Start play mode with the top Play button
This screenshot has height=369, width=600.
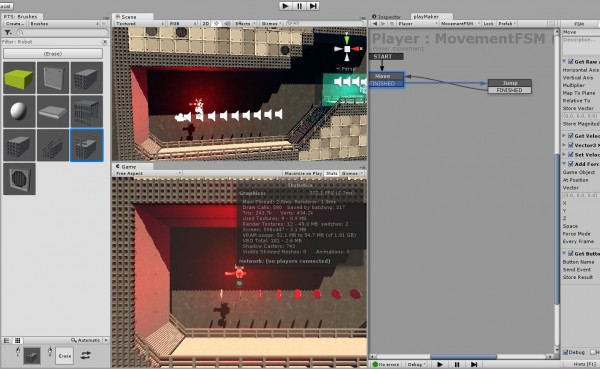point(285,6)
